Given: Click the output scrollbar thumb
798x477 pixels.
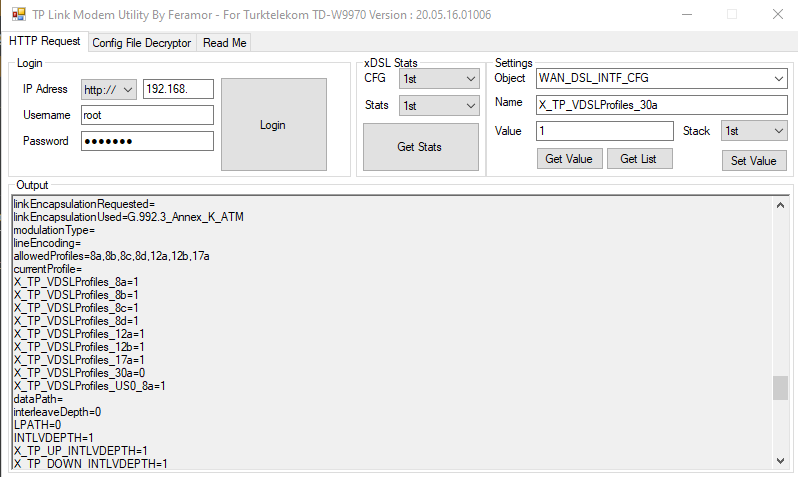Looking at the screenshot, I should [780, 388].
